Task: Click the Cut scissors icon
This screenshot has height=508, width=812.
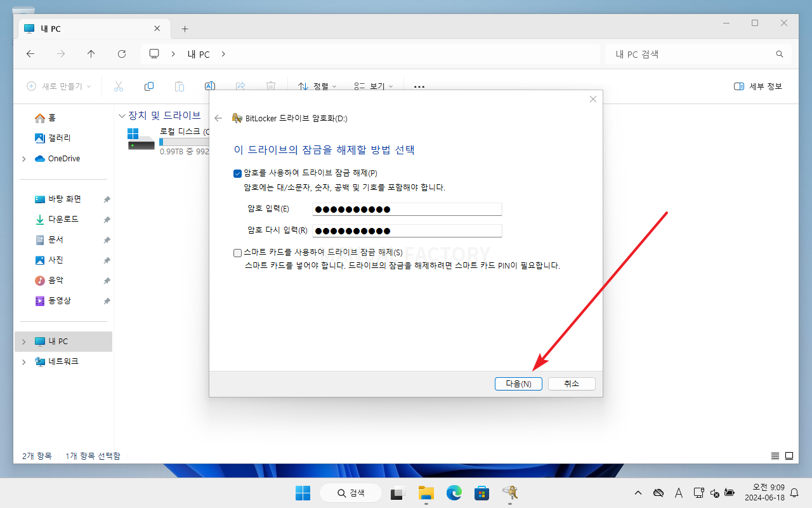Action: tap(119, 86)
